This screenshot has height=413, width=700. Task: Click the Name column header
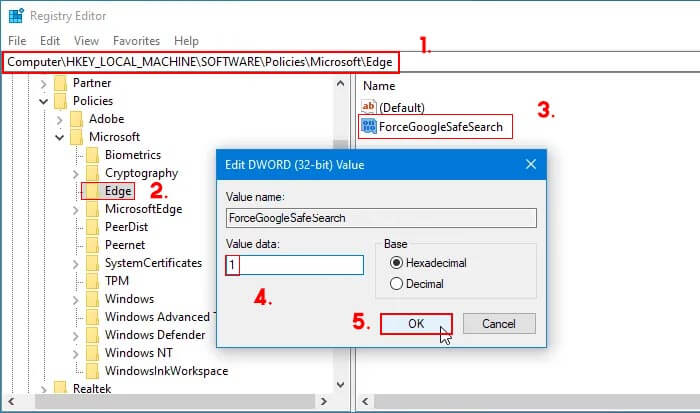coord(379,86)
